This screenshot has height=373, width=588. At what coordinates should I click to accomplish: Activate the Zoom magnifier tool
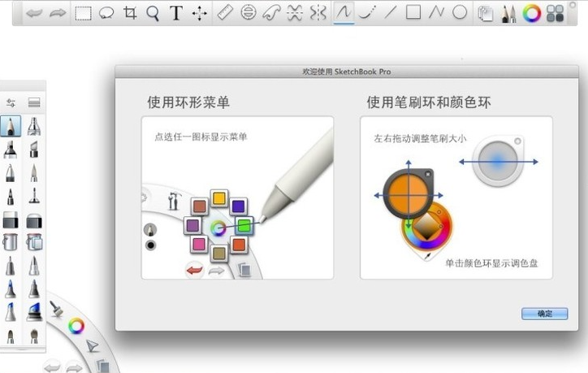click(153, 13)
